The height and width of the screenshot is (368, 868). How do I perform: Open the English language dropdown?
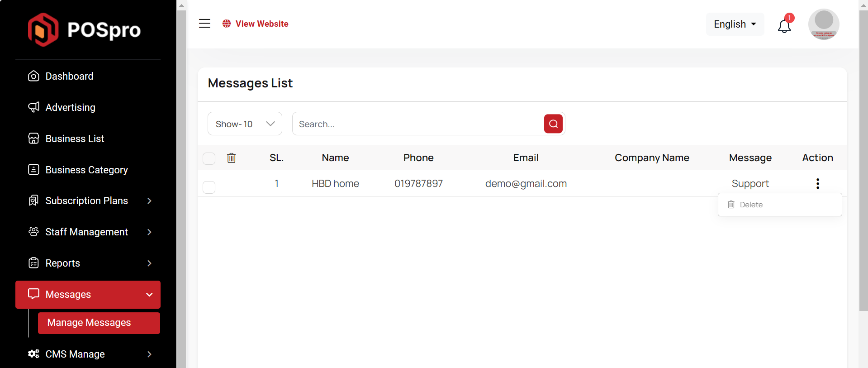click(x=735, y=24)
